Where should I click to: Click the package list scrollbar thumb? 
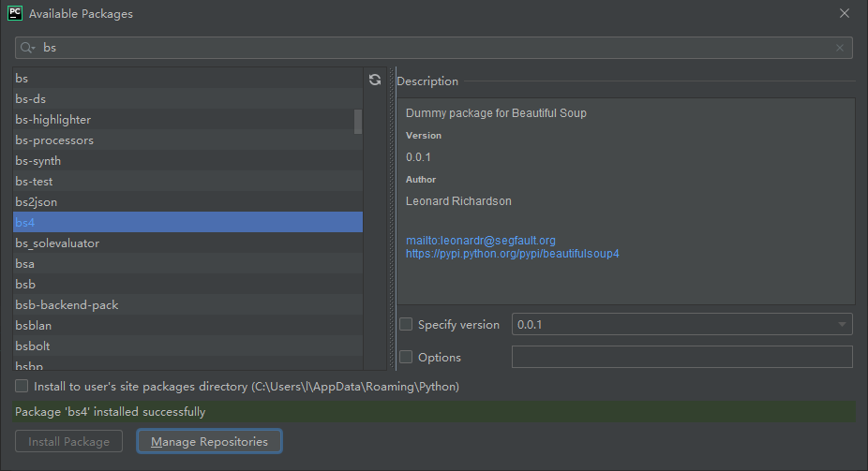358,122
